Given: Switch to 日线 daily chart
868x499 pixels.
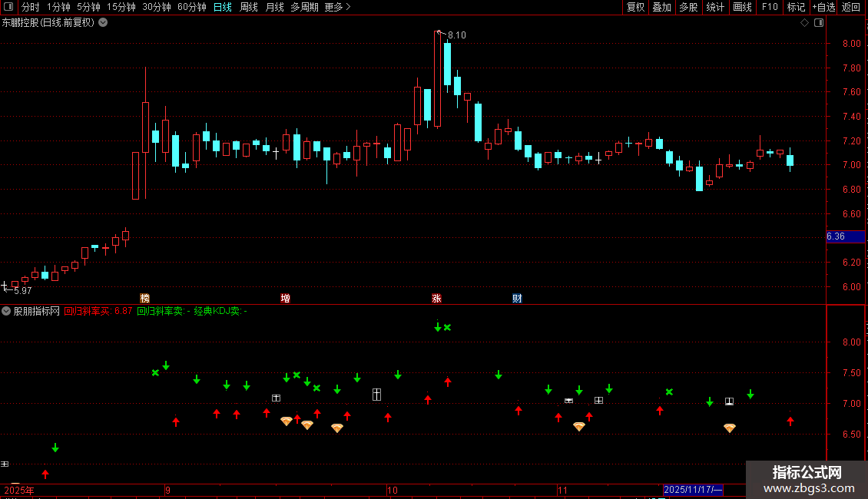Looking at the screenshot, I should pos(223,7).
